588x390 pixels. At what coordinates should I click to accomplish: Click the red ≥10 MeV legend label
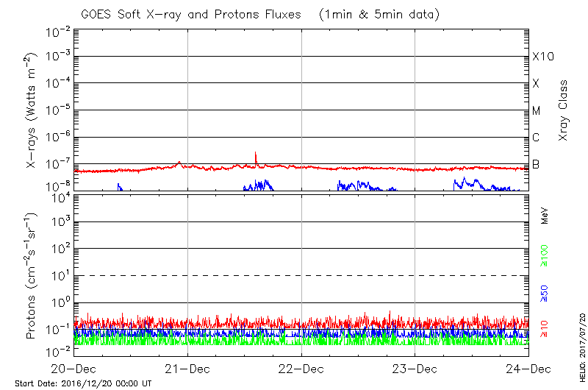pos(544,328)
